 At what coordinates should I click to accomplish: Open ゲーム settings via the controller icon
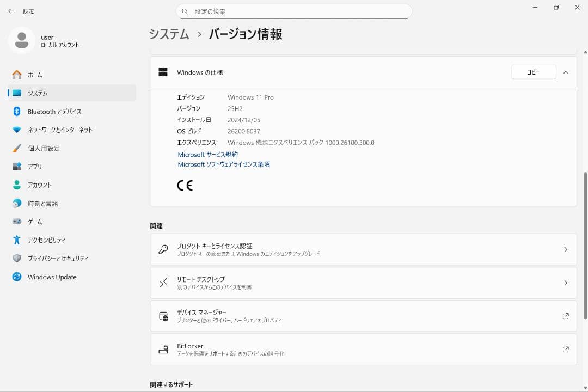17,222
